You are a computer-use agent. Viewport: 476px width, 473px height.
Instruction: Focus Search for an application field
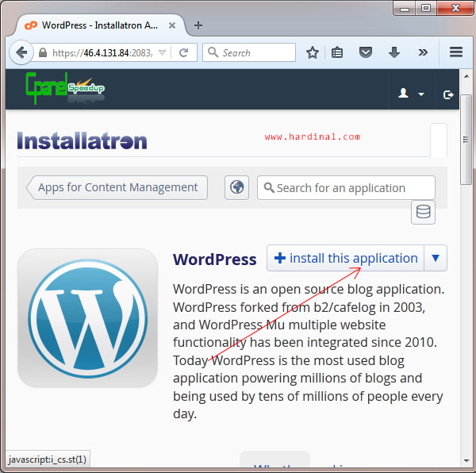[x=346, y=187]
